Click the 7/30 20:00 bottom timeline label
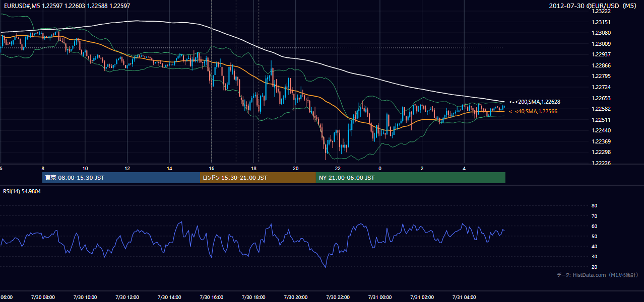Image resolution: width=644 pixels, height=302 pixels. [x=295, y=297]
